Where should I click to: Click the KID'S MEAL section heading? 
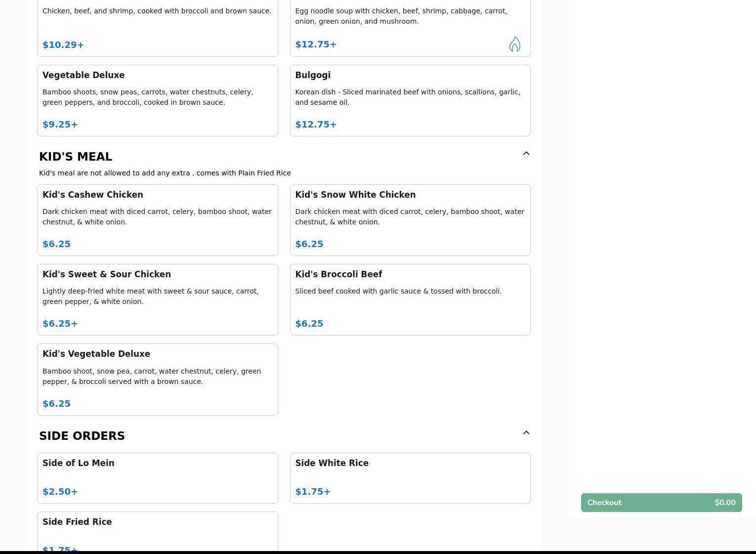click(x=76, y=157)
